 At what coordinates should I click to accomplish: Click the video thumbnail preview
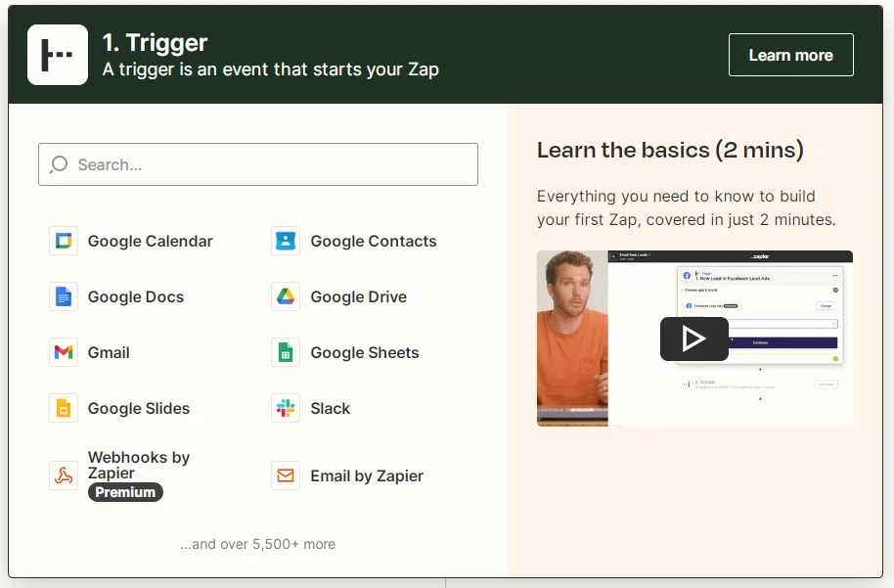(694, 338)
